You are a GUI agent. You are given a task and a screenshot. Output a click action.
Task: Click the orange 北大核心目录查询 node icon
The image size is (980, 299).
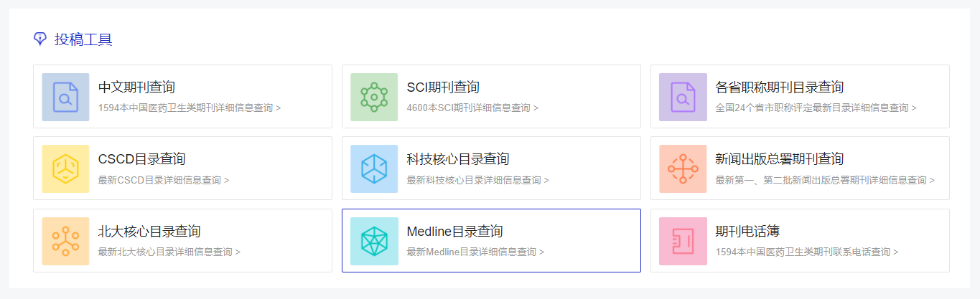(65, 241)
